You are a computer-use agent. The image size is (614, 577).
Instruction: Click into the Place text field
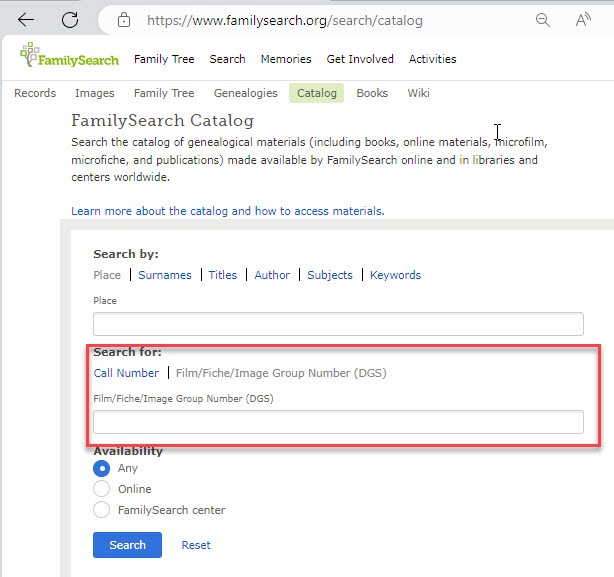click(x=338, y=324)
